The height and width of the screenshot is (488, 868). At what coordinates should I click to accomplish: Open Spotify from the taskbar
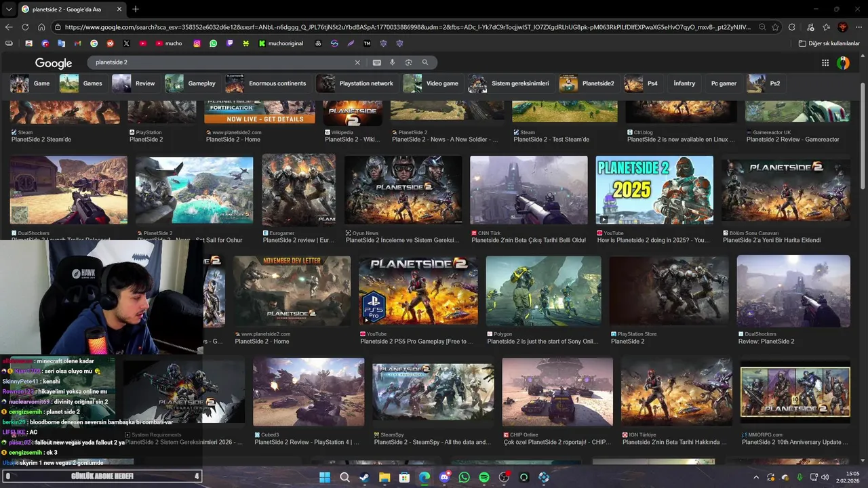[484, 477]
